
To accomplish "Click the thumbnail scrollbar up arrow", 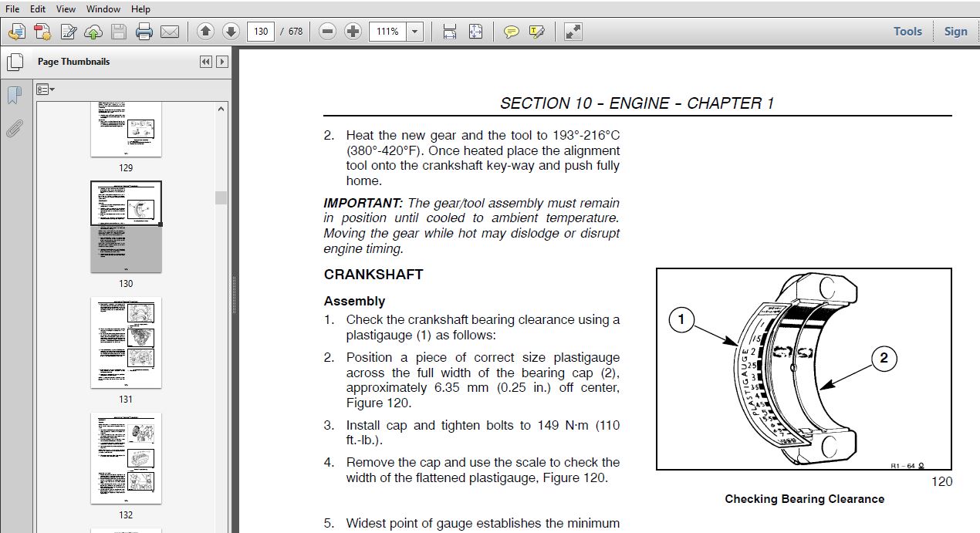I will pos(221,109).
